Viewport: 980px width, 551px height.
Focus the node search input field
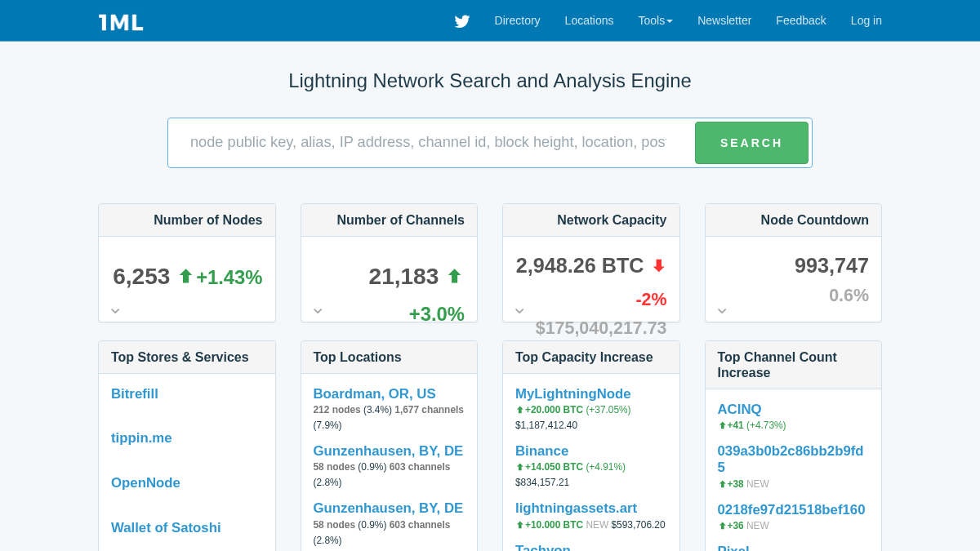click(431, 143)
